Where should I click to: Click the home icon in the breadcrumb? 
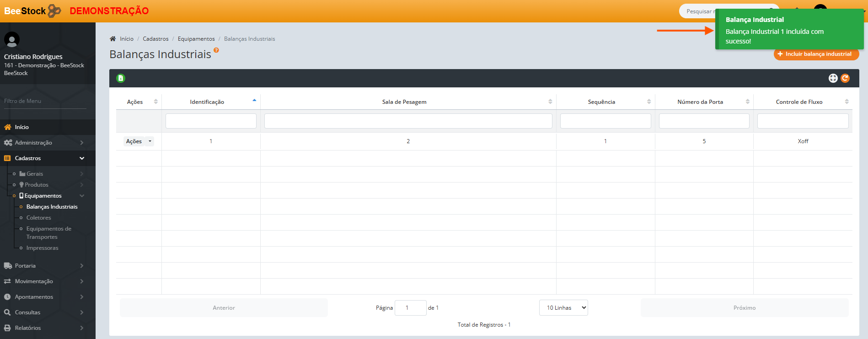click(x=113, y=39)
